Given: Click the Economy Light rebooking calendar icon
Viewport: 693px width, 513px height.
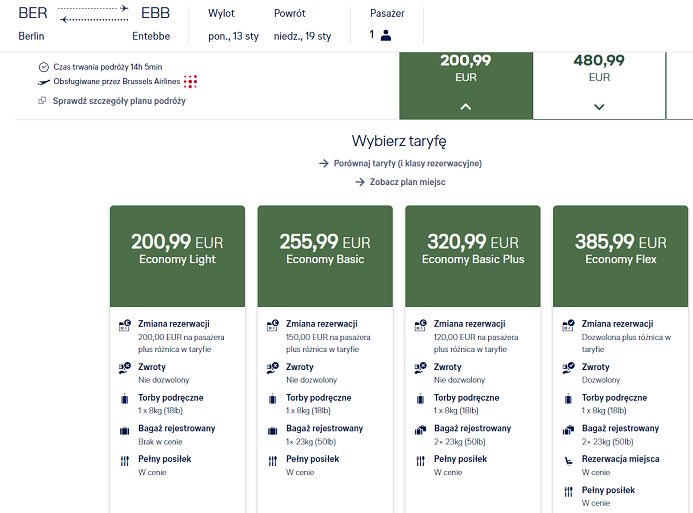Looking at the screenshot, I should click(125, 325).
